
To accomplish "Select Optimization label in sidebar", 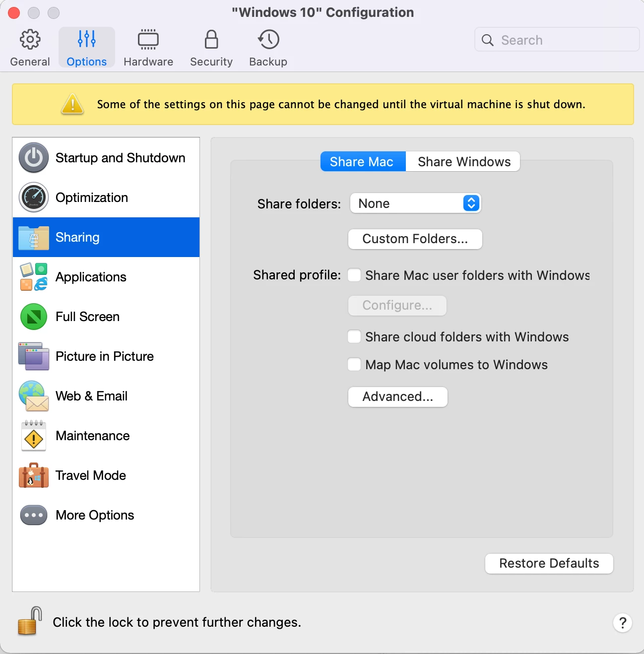I will (92, 197).
